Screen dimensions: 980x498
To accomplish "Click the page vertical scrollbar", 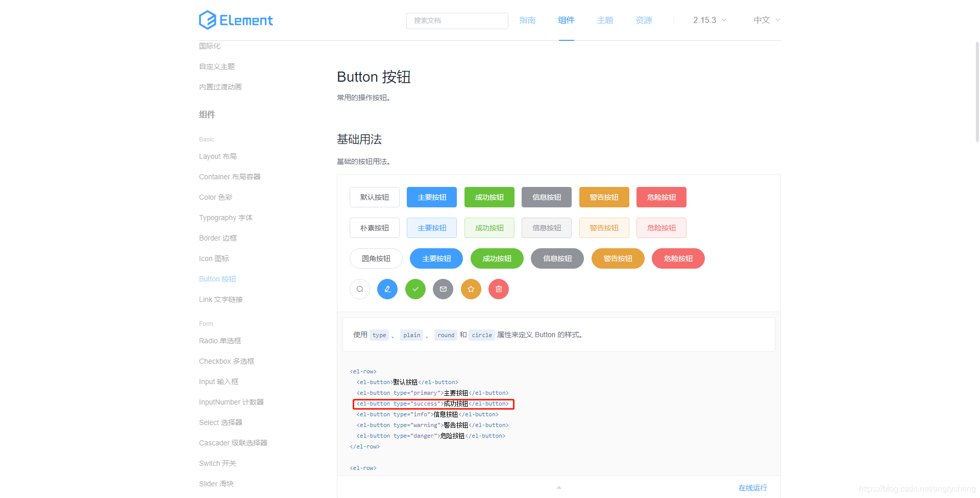I will tap(977, 92).
